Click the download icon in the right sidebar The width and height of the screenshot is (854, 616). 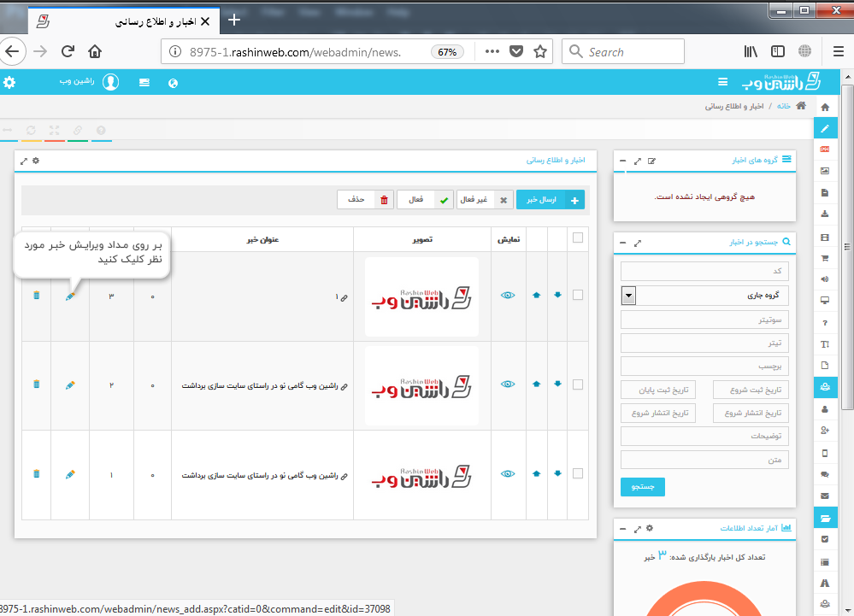coord(825,214)
